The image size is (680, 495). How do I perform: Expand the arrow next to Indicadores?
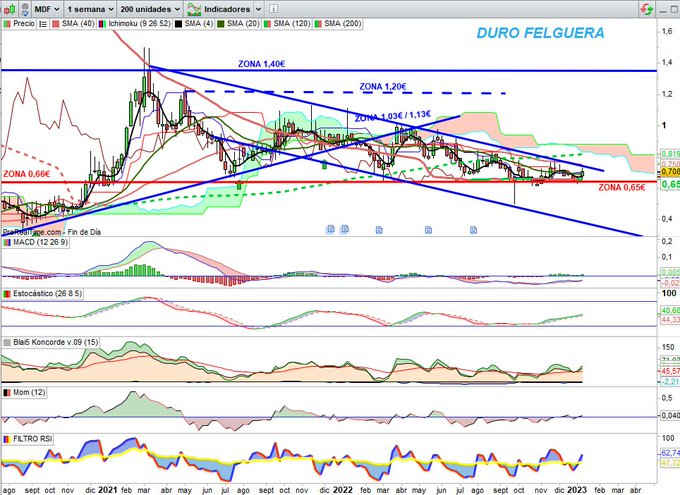coord(258,9)
